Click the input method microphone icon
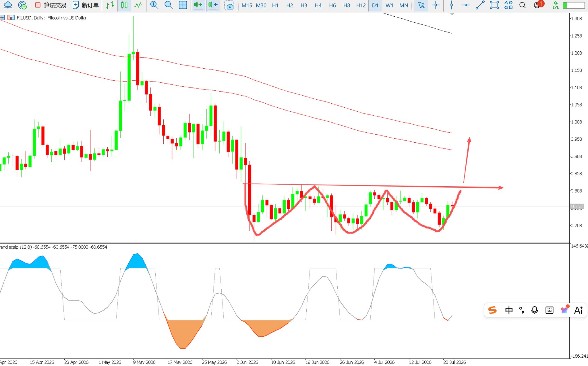The image size is (588, 366). click(535, 310)
